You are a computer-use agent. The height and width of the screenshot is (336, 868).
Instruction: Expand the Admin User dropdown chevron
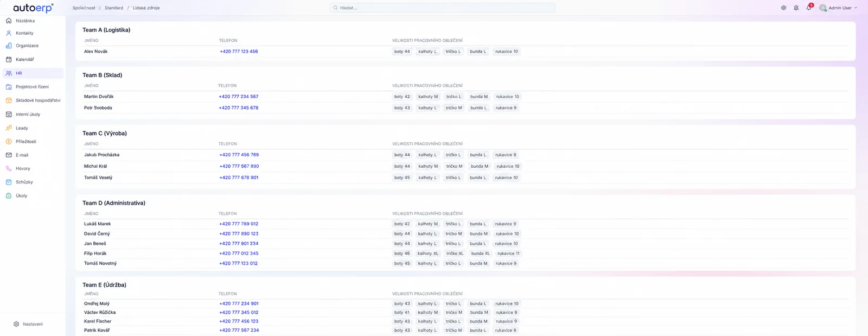(x=856, y=8)
